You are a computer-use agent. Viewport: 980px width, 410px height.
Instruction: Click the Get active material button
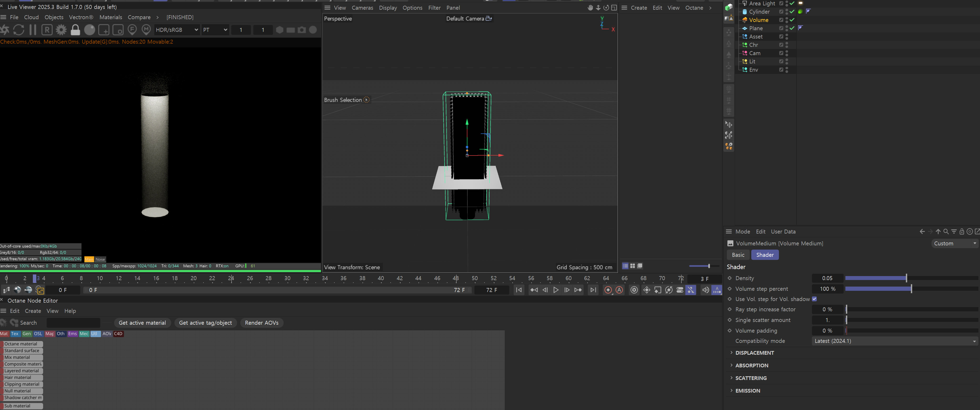click(x=142, y=323)
